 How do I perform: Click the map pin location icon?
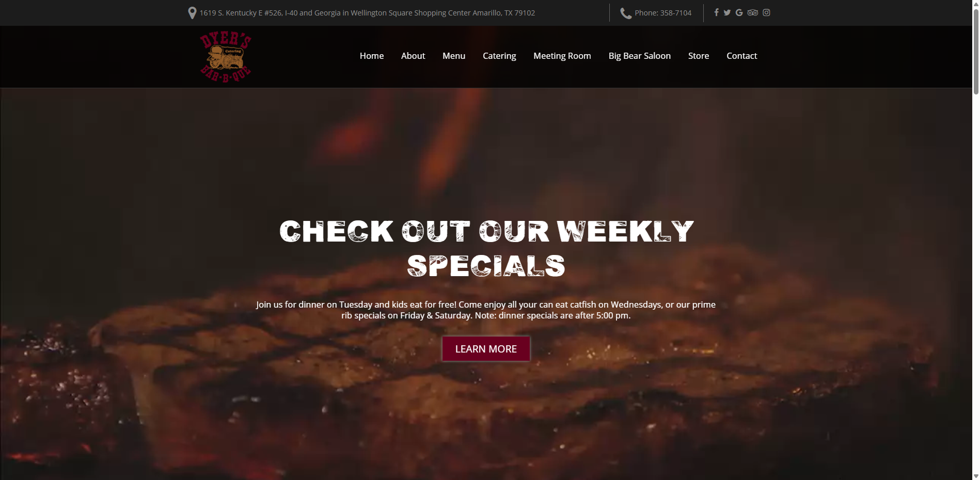(192, 13)
